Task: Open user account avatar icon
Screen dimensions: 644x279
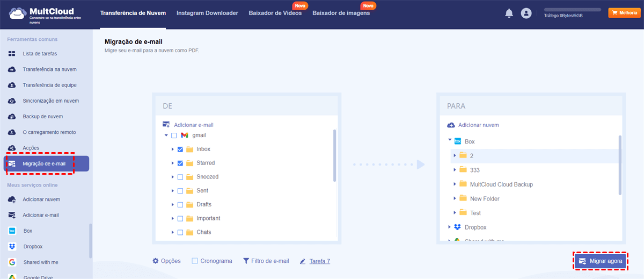Action: pos(526,13)
